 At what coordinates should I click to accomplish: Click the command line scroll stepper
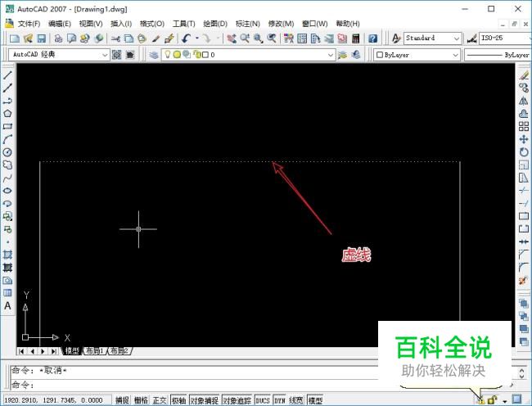(522, 373)
